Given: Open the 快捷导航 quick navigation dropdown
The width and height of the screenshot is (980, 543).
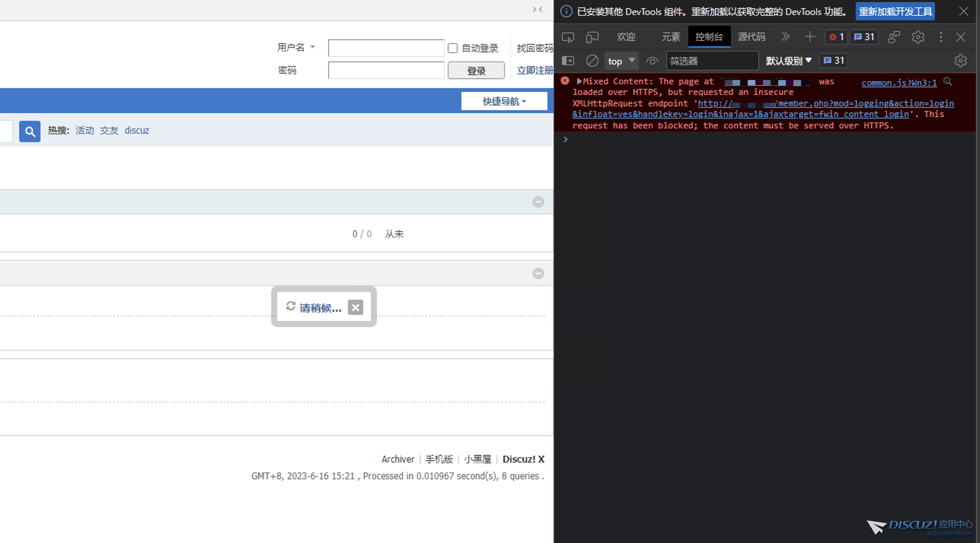Looking at the screenshot, I should [x=504, y=101].
